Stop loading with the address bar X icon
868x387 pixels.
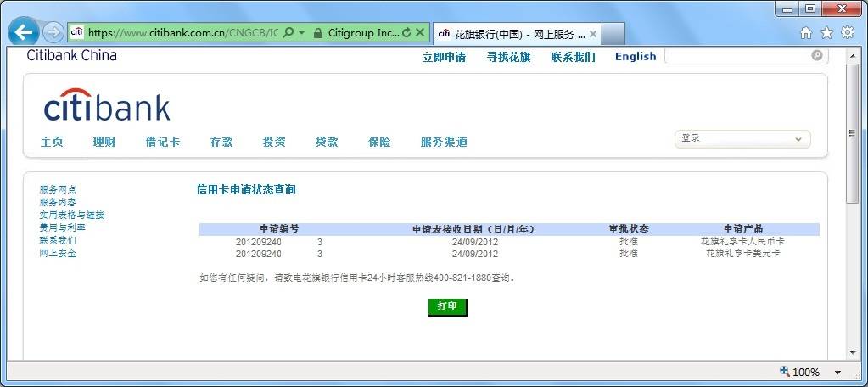tap(420, 32)
